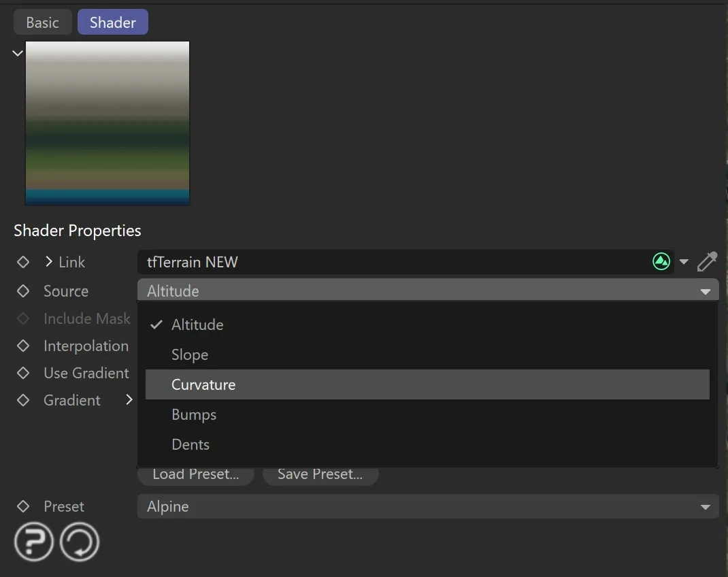The width and height of the screenshot is (728, 577).
Task: Click the keyframe diamond next to Interpolation
Action: [23, 346]
